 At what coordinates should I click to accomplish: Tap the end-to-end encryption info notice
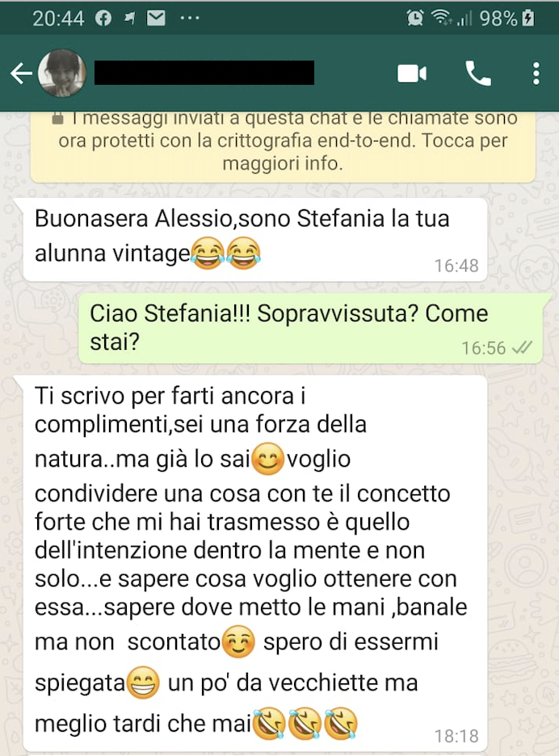[283, 146]
